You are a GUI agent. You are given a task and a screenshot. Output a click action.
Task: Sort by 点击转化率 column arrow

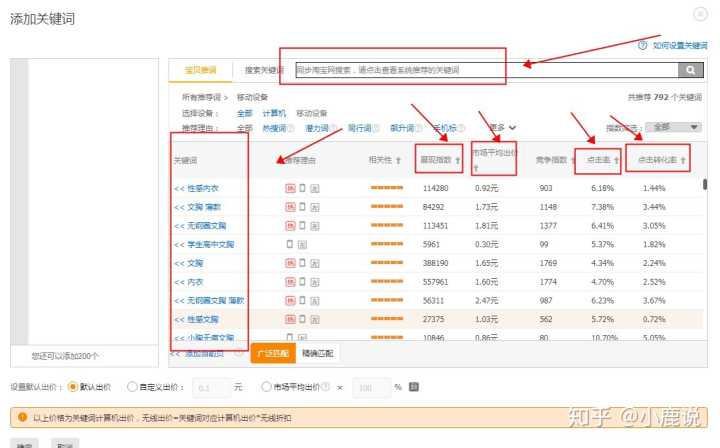686,160
